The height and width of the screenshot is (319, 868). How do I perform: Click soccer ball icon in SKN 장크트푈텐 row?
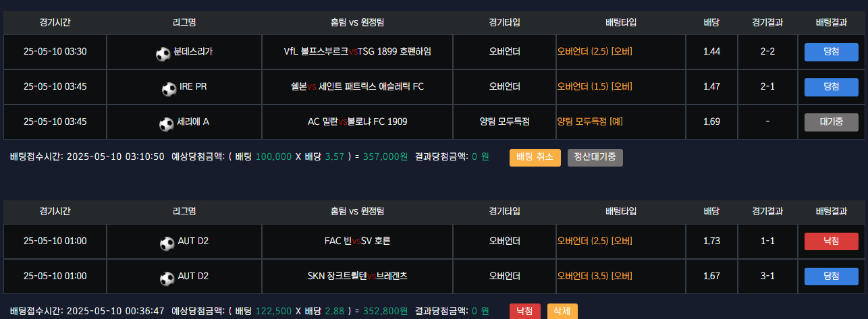[x=167, y=278]
